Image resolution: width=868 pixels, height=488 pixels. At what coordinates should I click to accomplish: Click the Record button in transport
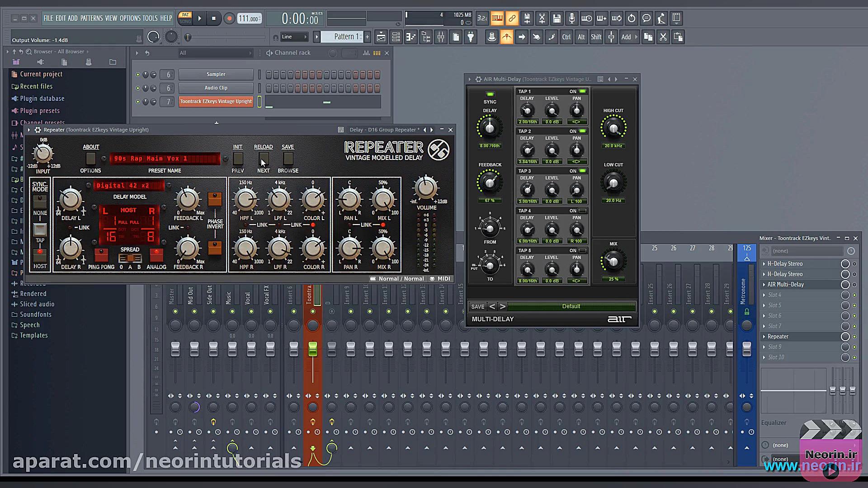click(229, 19)
